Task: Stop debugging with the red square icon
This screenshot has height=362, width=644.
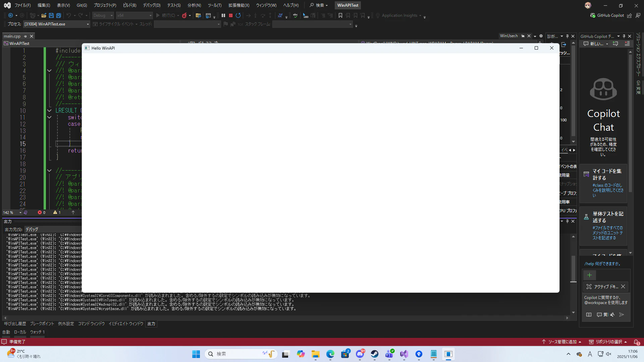Action: [231, 15]
